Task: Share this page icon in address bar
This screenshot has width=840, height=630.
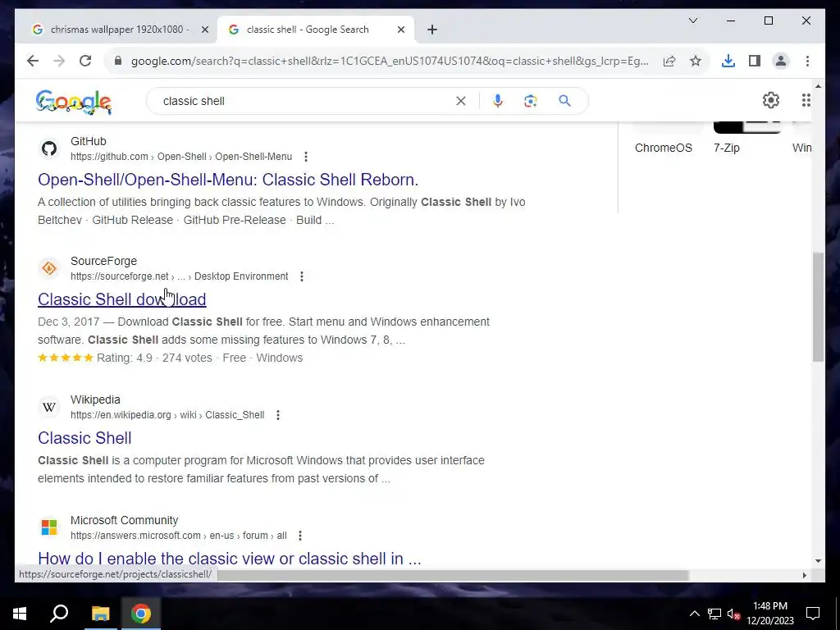Action: 669,61
